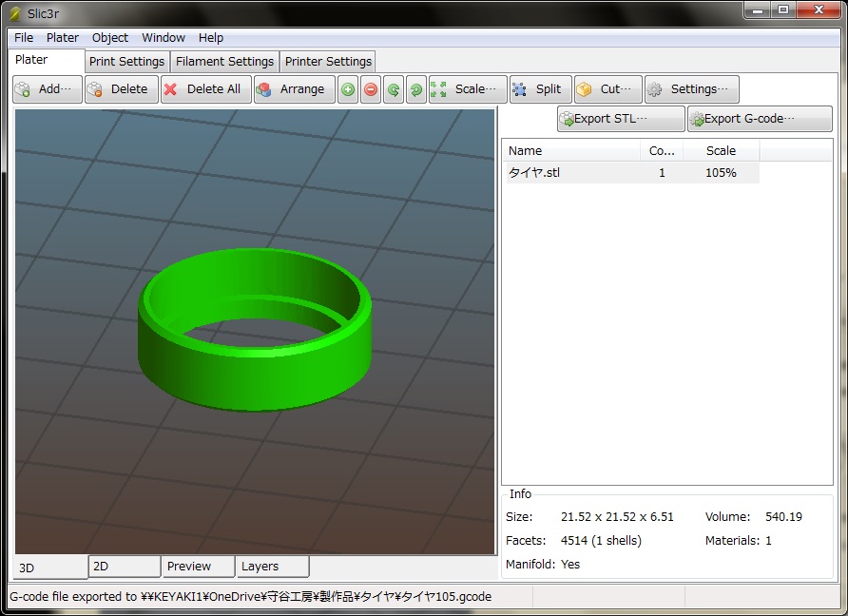Click the Name column header
The image size is (848, 616).
click(x=572, y=151)
